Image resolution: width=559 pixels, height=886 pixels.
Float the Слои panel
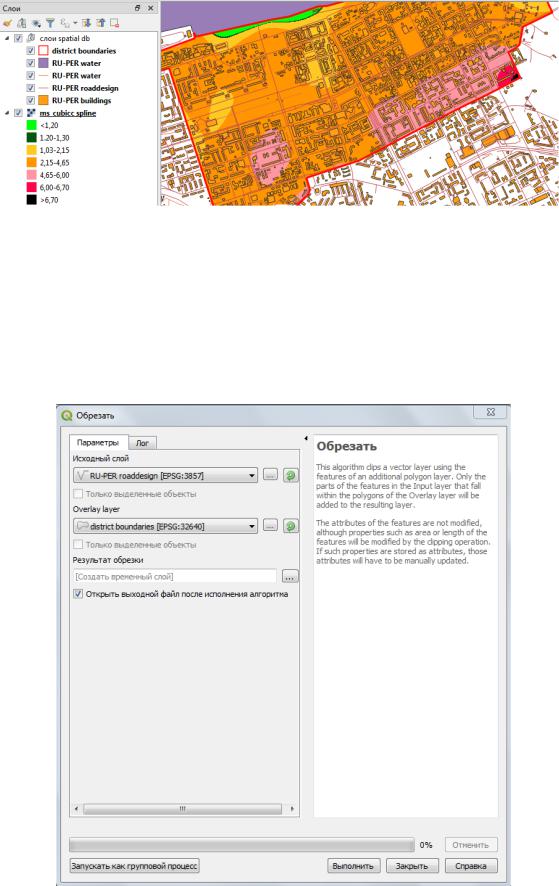pos(138,8)
